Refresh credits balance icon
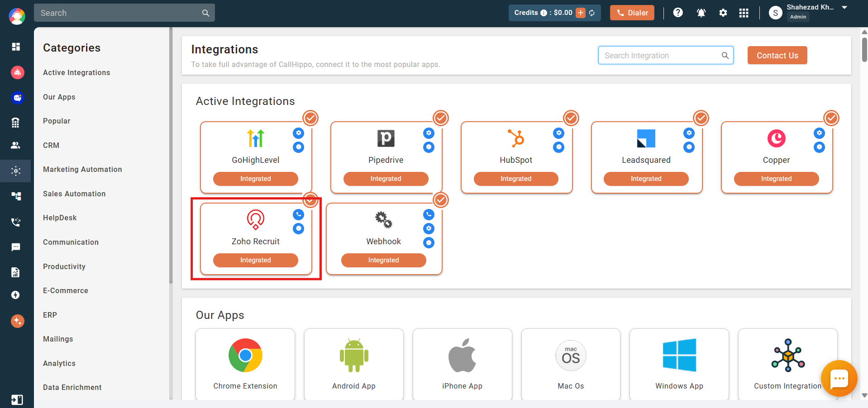Image resolution: width=868 pixels, height=408 pixels. point(592,13)
